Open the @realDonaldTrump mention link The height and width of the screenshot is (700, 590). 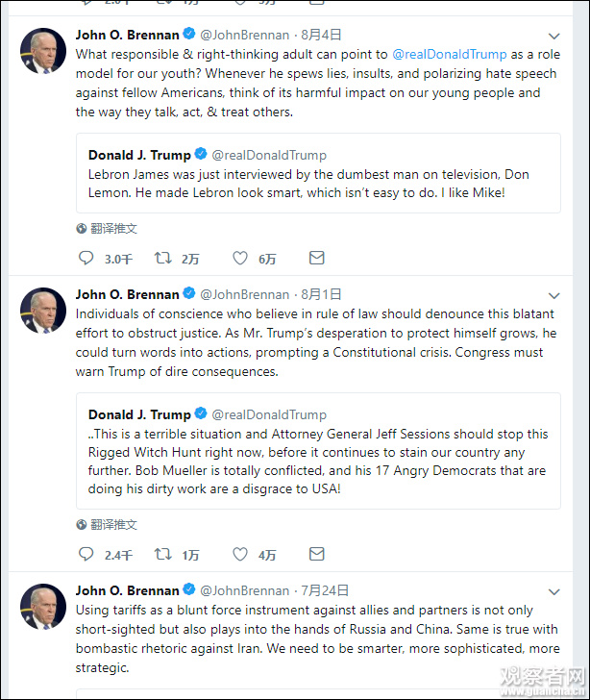click(x=449, y=55)
